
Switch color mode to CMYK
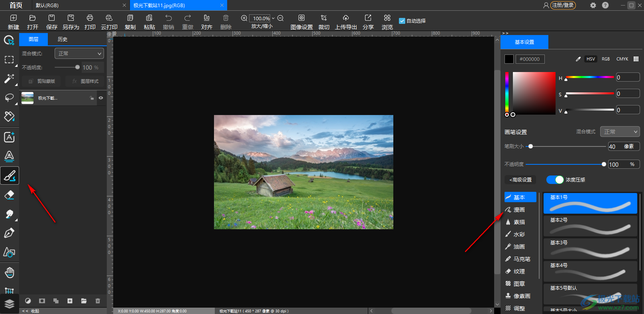tap(622, 59)
